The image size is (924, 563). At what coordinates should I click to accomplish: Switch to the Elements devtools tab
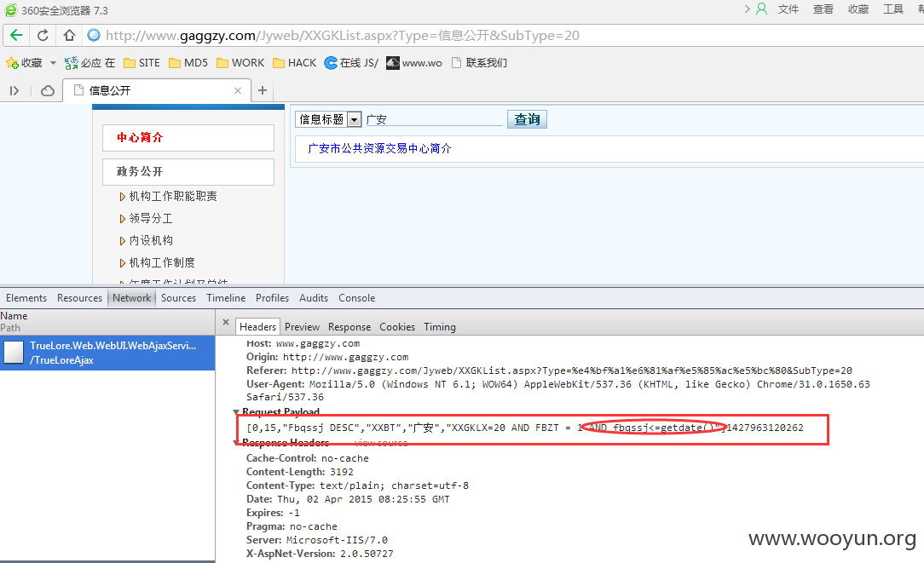[x=26, y=298]
